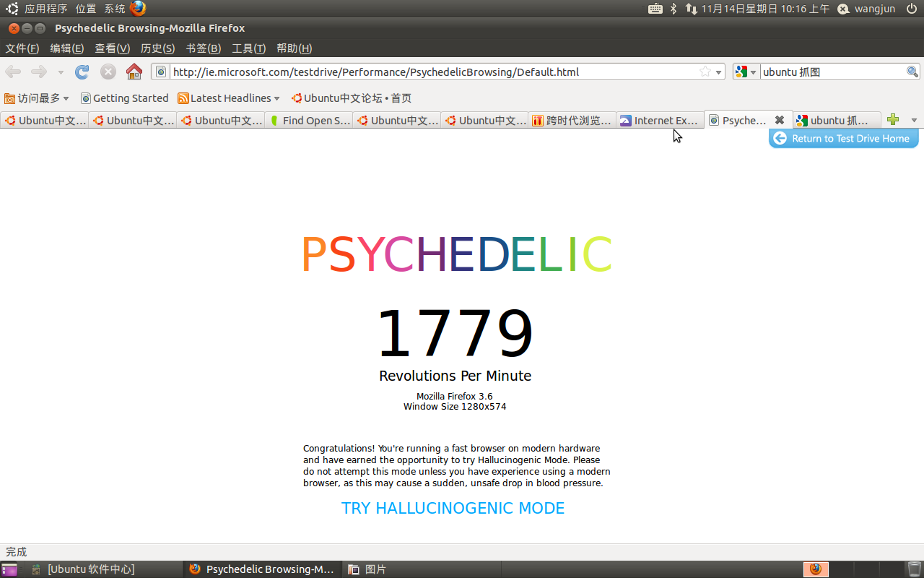The width and height of the screenshot is (924, 578).
Task: Expand the 访问最多 bookmarks folder
Action: click(37, 98)
